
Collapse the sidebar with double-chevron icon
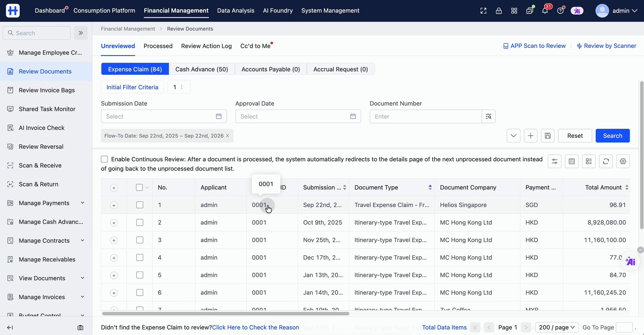(x=80, y=33)
